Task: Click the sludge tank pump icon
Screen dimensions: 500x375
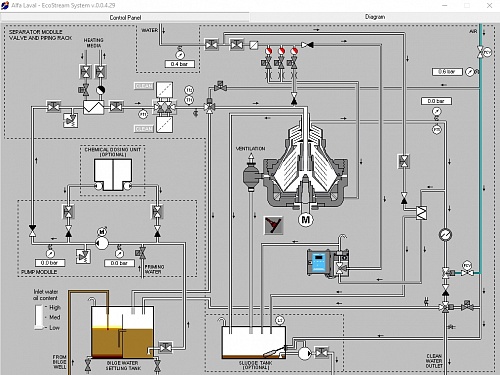Action: coord(304,354)
